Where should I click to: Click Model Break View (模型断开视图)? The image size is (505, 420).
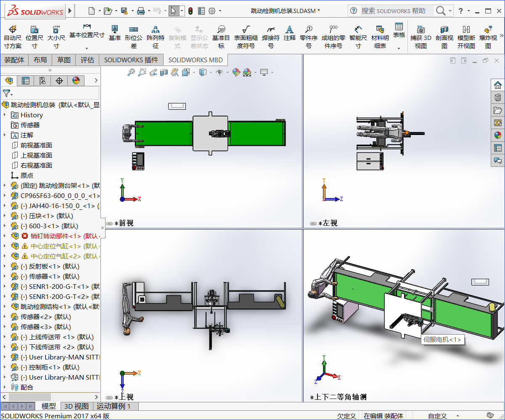tap(466, 37)
